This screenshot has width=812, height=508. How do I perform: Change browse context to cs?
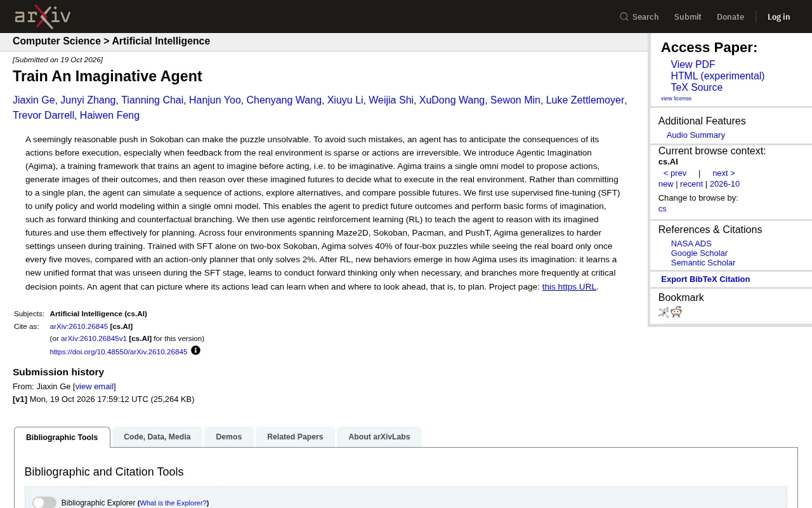(x=662, y=209)
